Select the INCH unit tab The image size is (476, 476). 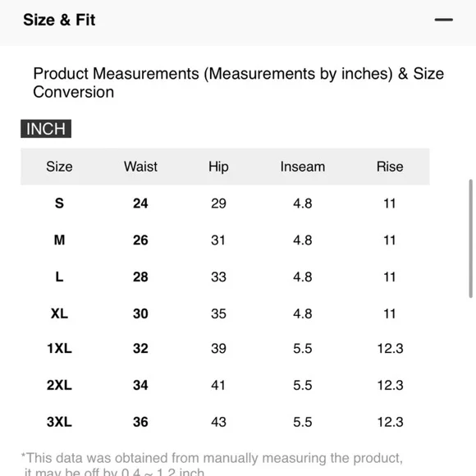pyautogui.click(x=46, y=129)
